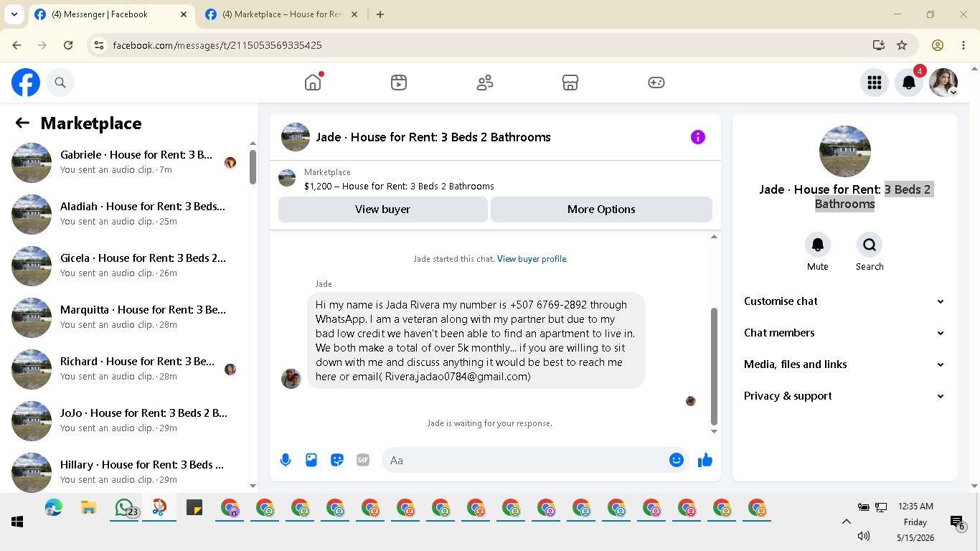Mute this conversation with the bell icon
This screenshot has width=980, height=551.
pos(818,245)
